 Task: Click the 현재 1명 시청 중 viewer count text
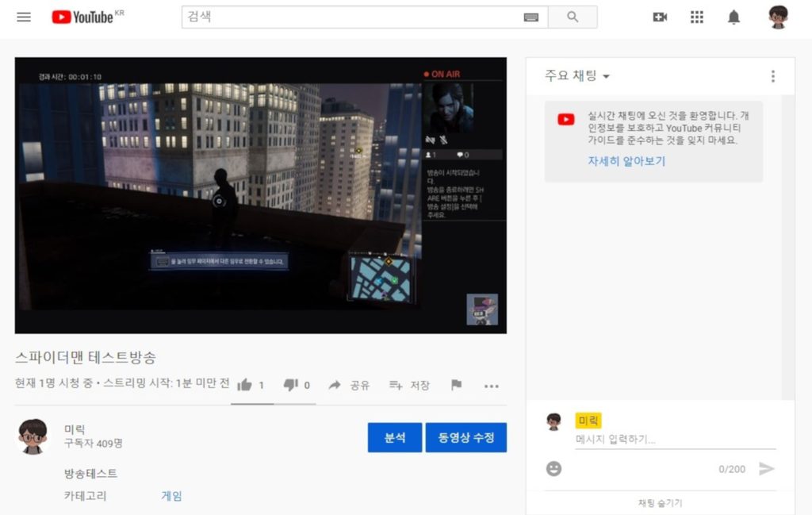point(54,383)
